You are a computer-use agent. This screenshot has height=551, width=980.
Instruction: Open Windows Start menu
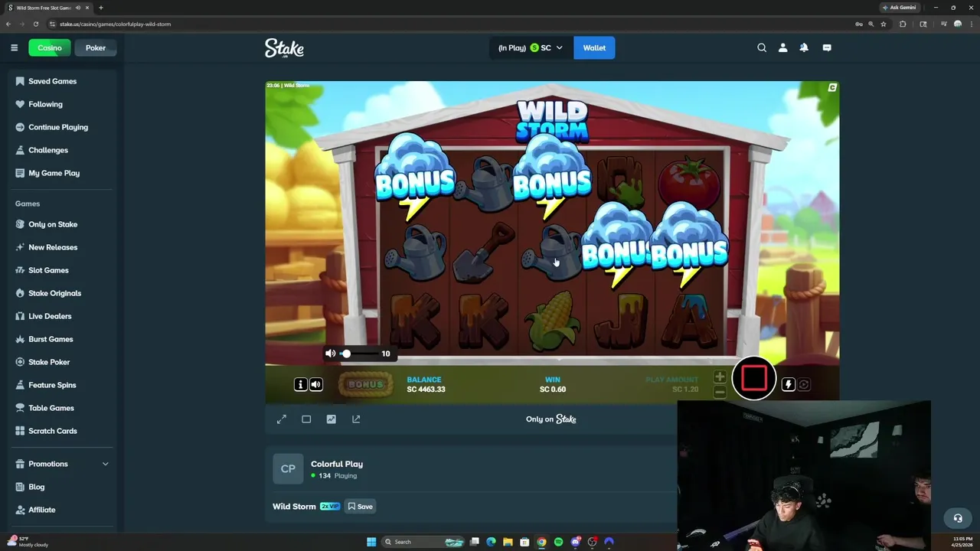click(371, 542)
